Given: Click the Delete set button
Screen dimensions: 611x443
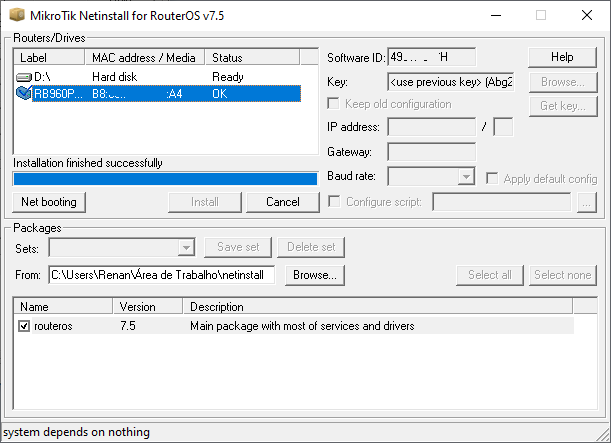Looking at the screenshot, I should click(x=311, y=247).
